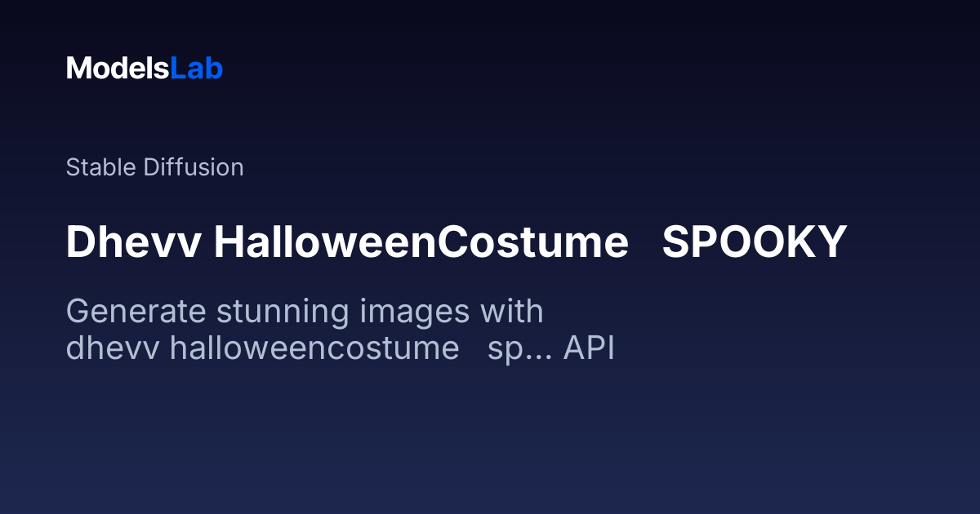Click the empty dark area below the description

(x=490, y=441)
